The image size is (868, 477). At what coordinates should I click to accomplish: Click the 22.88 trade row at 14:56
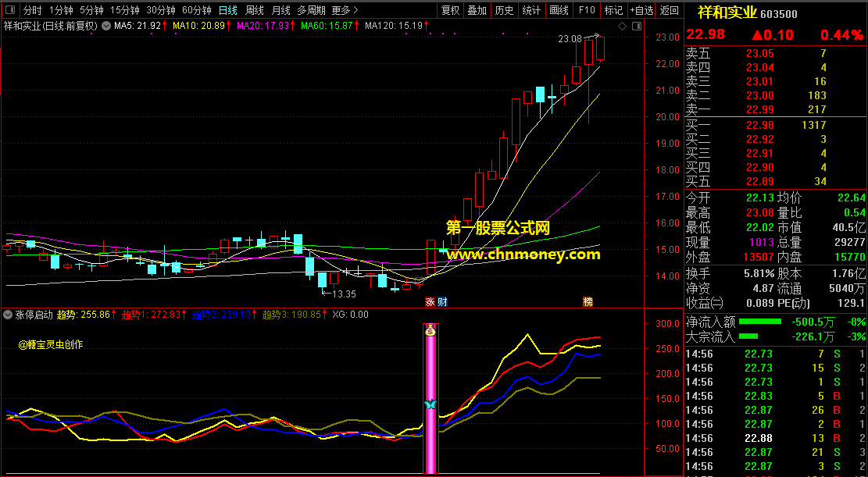tap(776, 438)
